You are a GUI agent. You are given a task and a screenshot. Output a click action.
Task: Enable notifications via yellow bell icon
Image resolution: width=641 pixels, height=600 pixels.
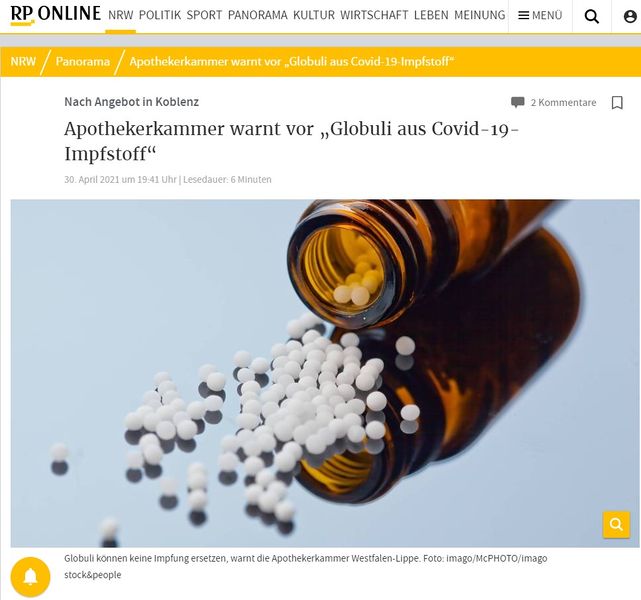[x=30, y=577]
